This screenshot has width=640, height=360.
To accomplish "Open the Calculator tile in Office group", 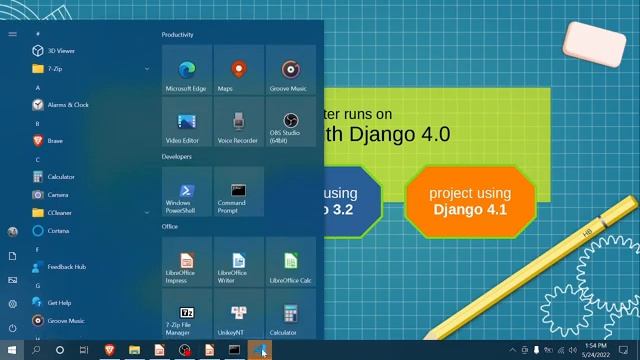I will (291, 313).
